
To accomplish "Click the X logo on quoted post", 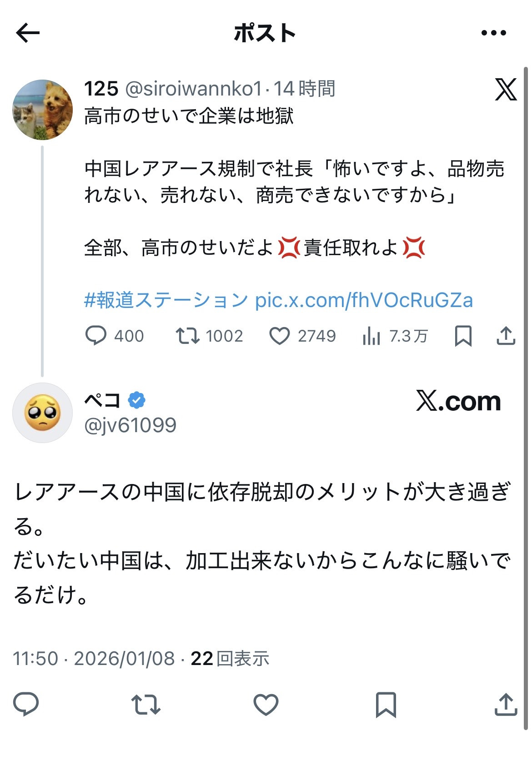I will pos(506,89).
